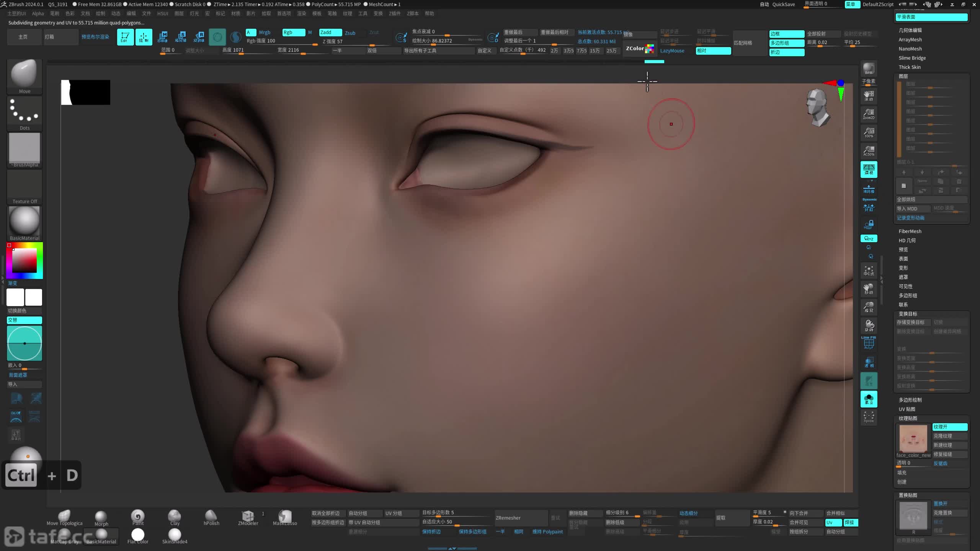Select the Clay brush
The height and width of the screenshot is (551, 980).
pos(175,518)
